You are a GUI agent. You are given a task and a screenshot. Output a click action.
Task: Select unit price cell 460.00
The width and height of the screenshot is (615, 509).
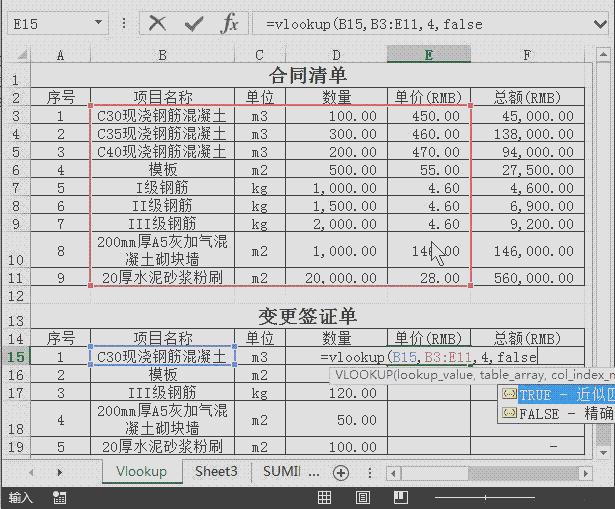tap(429, 134)
